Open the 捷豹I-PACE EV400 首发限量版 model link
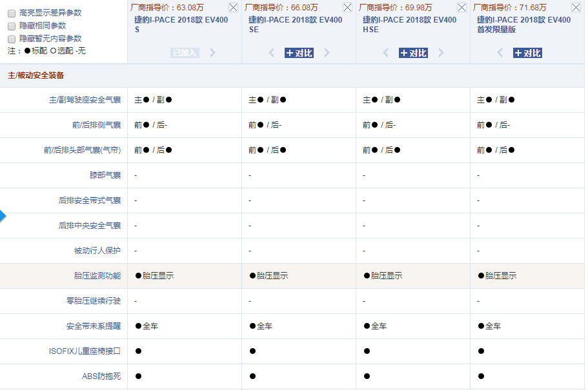 pyautogui.click(x=524, y=24)
